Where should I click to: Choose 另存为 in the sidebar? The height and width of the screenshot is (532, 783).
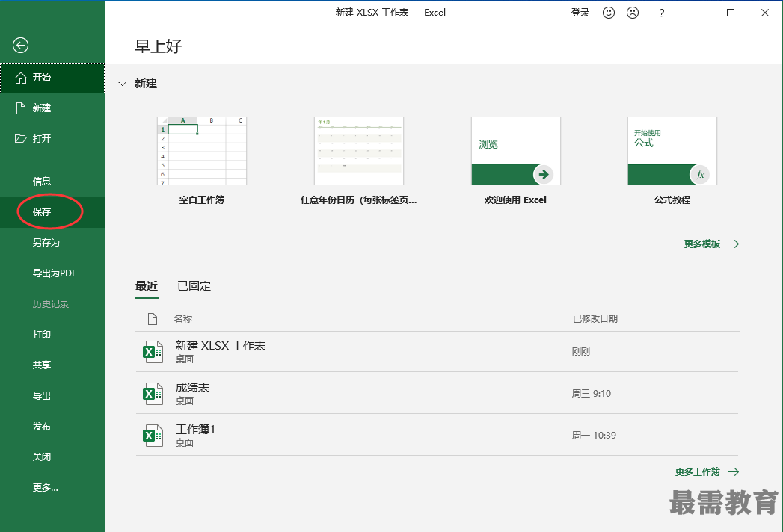click(52, 243)
